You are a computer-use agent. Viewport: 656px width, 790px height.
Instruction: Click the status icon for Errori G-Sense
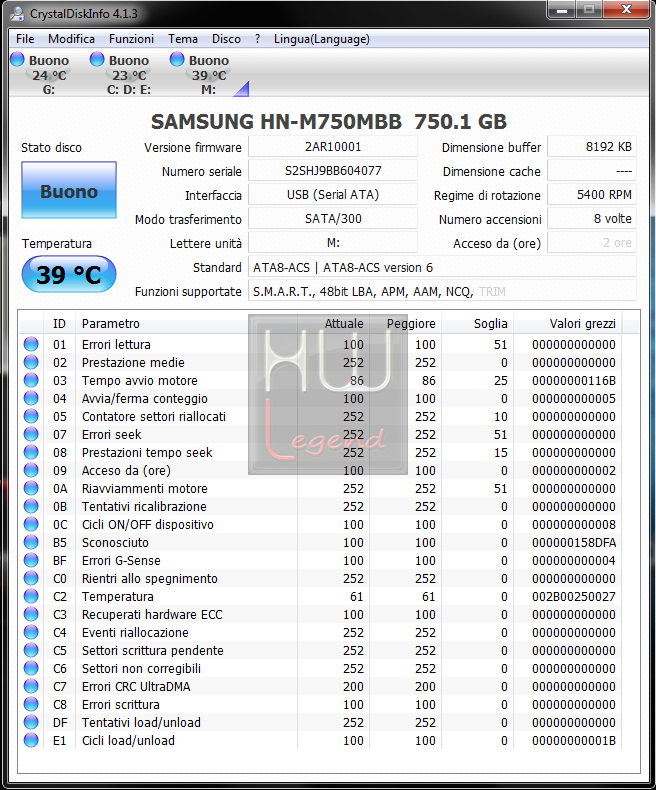coord(31,560)
